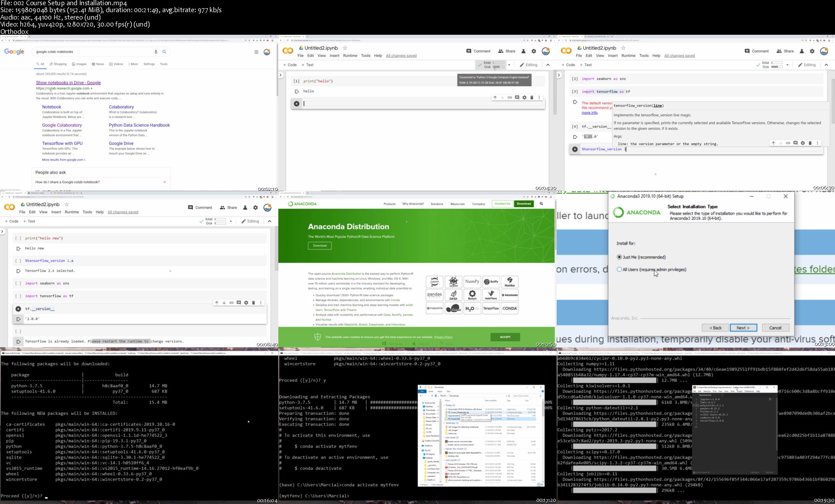Select the 'All Users (requires admin privileges)' radio button
The width and height of the screenshot is (835, 504).
pyautogui.click(x=619, y=269)
